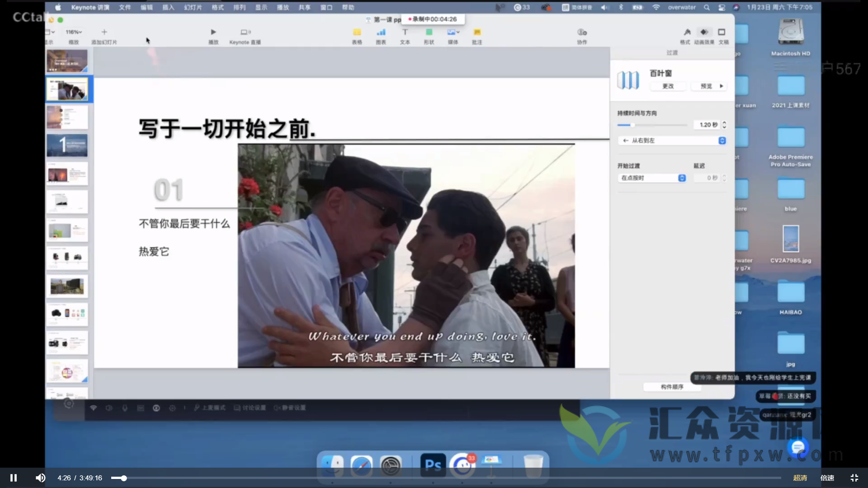This screenshot has width=868, height=488.
Task: Open the 排列 menu
Action: pos(240,7)
